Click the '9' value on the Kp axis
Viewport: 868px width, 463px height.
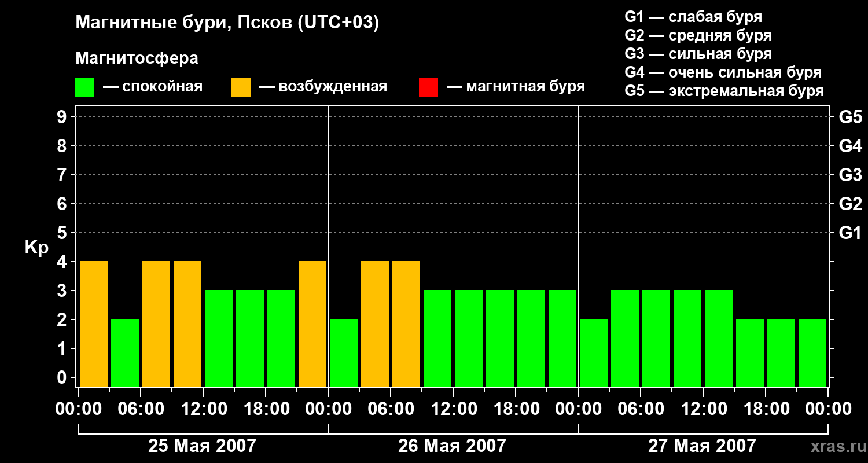click(x=63, y=117)
